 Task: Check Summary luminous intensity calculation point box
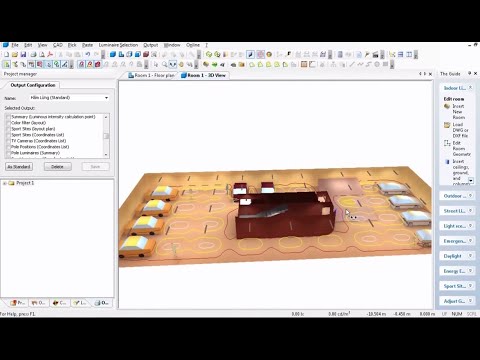pos(8,117)
